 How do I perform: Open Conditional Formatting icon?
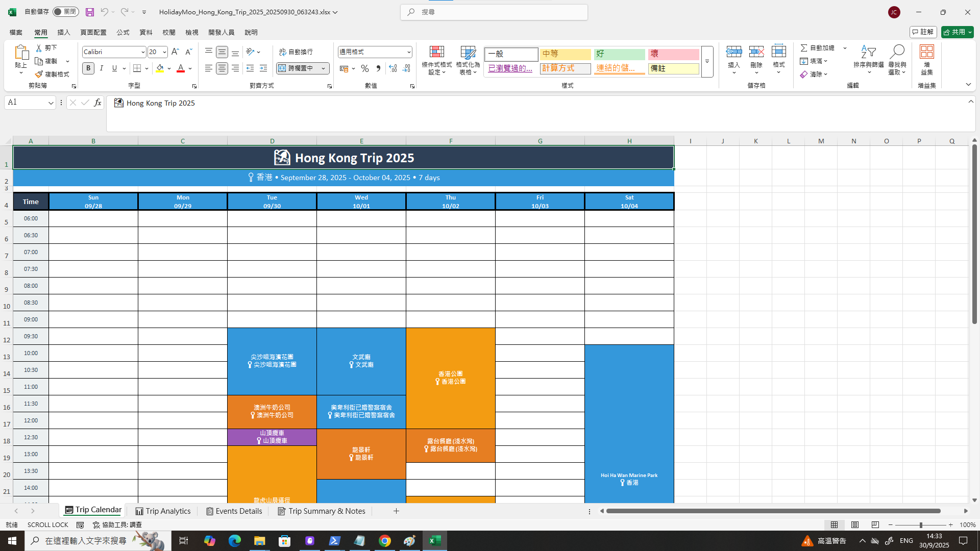436,52
